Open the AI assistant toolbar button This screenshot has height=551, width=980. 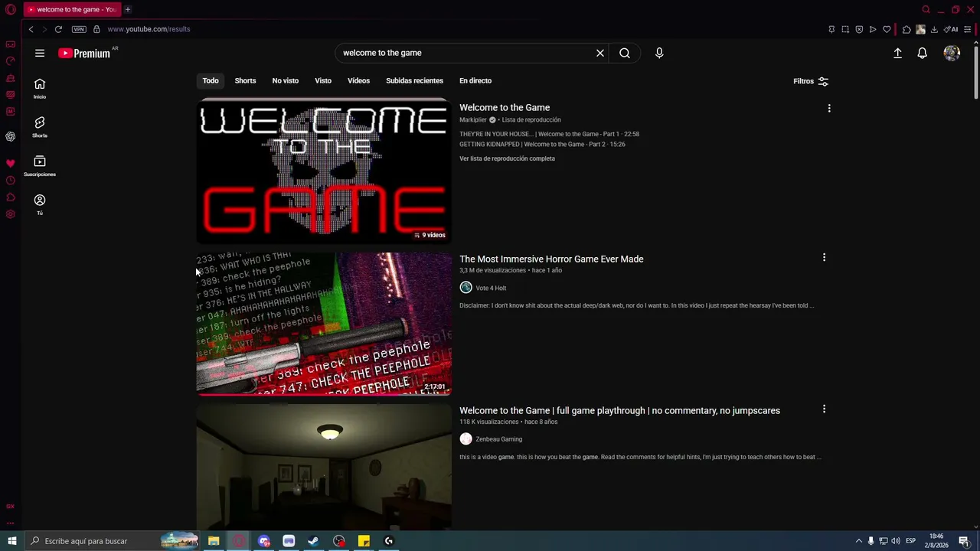(x=951, y=29)
